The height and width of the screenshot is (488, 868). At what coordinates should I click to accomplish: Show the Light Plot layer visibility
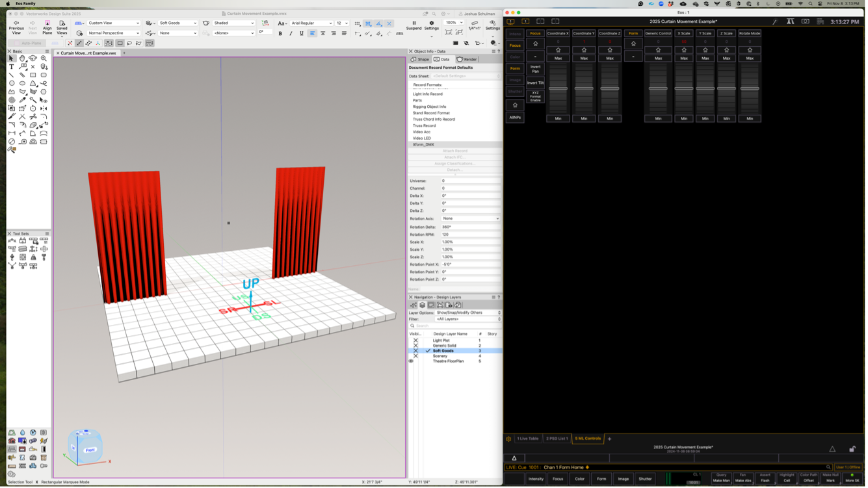click(415, 340)
